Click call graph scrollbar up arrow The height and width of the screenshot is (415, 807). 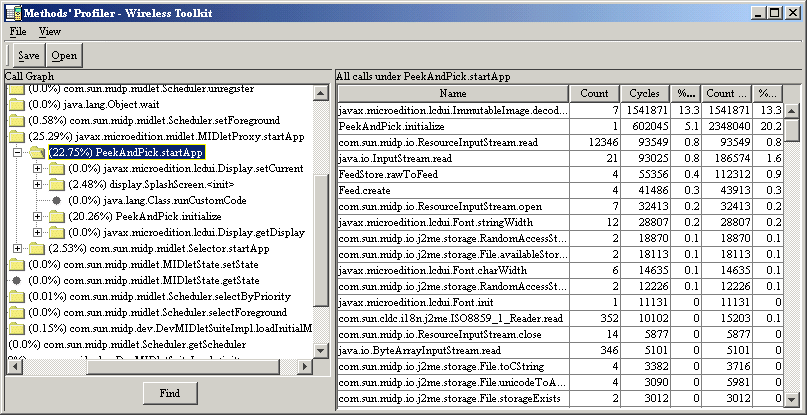[x=321, y=93]
